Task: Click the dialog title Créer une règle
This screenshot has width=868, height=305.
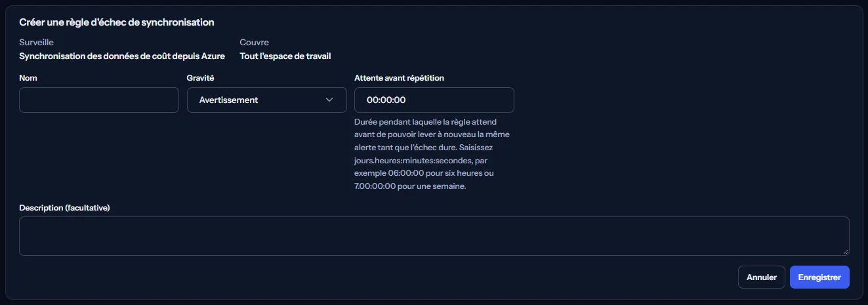Action: [117, 22]
